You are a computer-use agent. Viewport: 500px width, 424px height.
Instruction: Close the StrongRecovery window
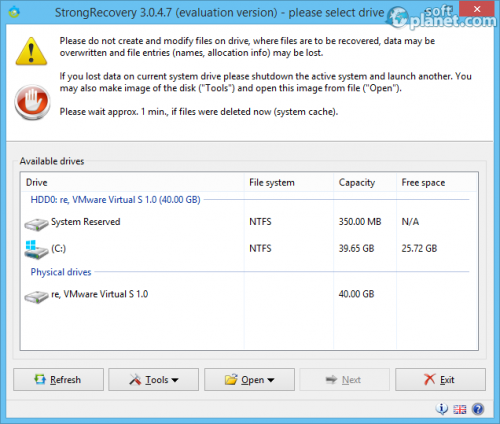click(477, 9)
